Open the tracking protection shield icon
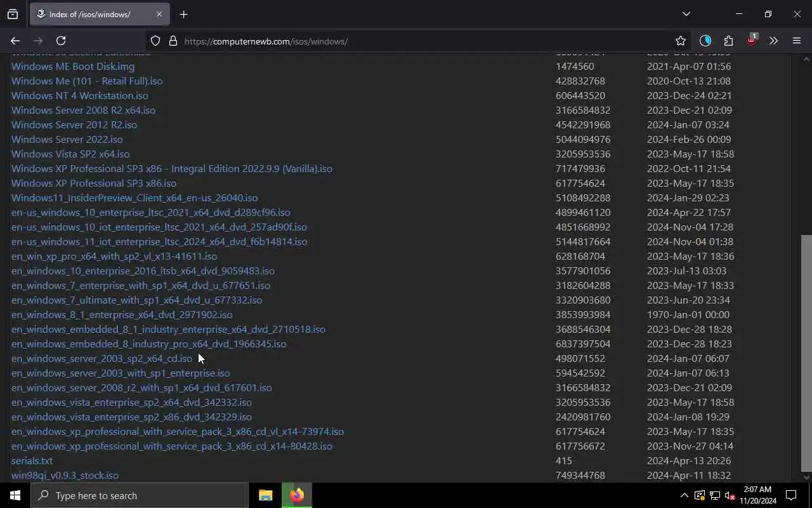This screenshot has height=508, width=812. pyautogui.click(x=155, y=41)
